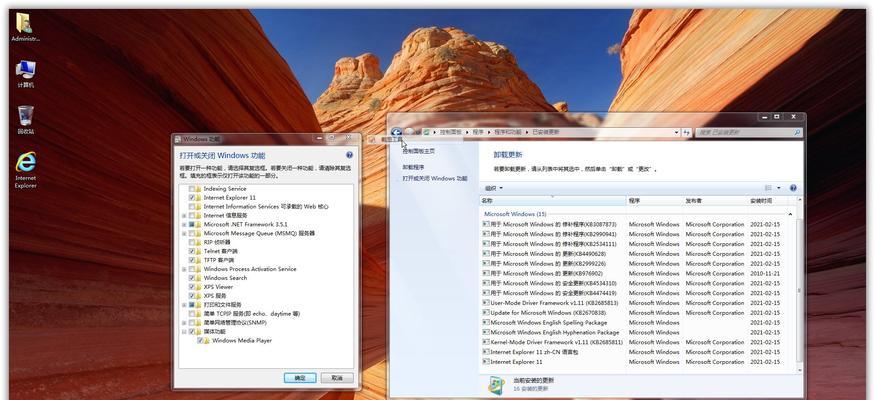Sort by the 发布者 column header

tap(715, 200)
